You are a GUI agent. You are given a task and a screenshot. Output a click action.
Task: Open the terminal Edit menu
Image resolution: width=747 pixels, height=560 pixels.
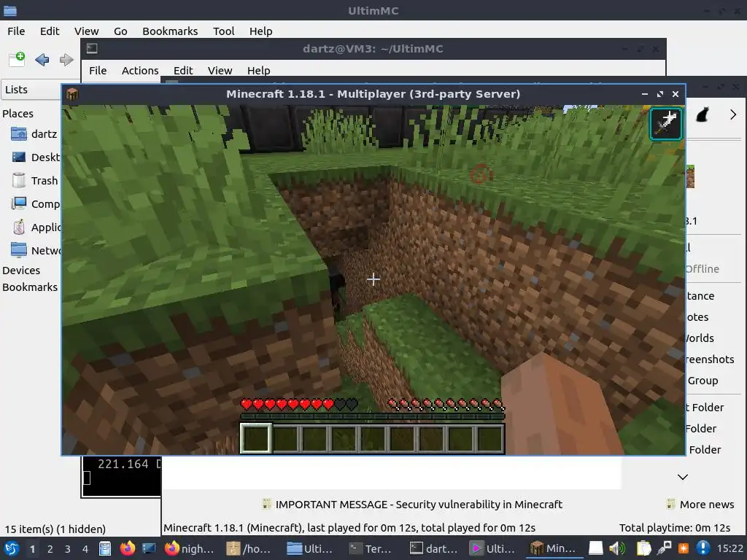click(x=183, y=71)
